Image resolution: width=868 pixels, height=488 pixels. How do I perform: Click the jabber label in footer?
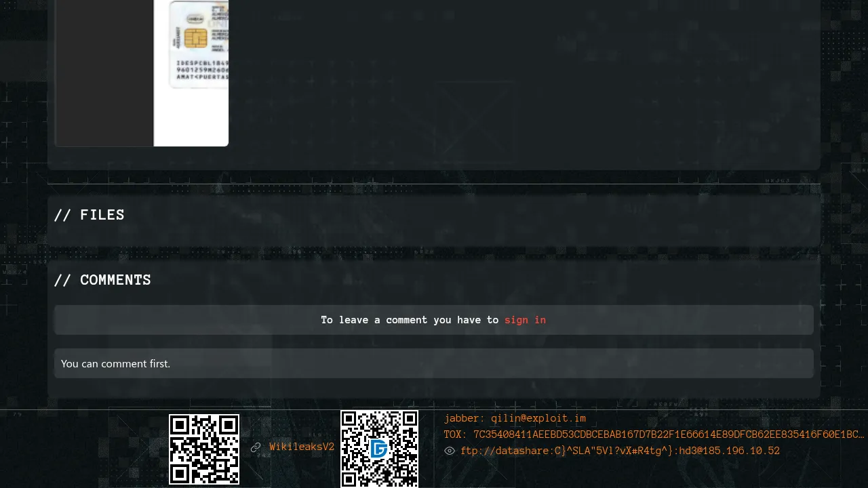coord(465,418)
